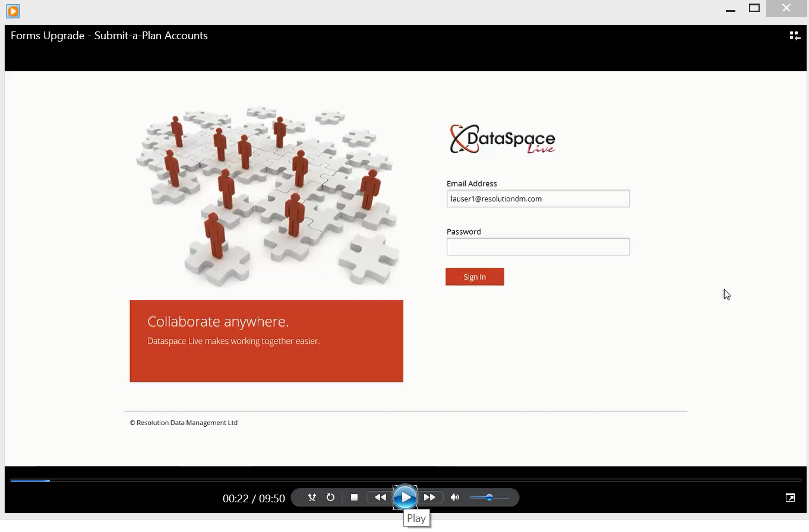Viewport: 809px width, 532px height.
Task: Click the Next fast-forward button
Action: pos(430,498)
